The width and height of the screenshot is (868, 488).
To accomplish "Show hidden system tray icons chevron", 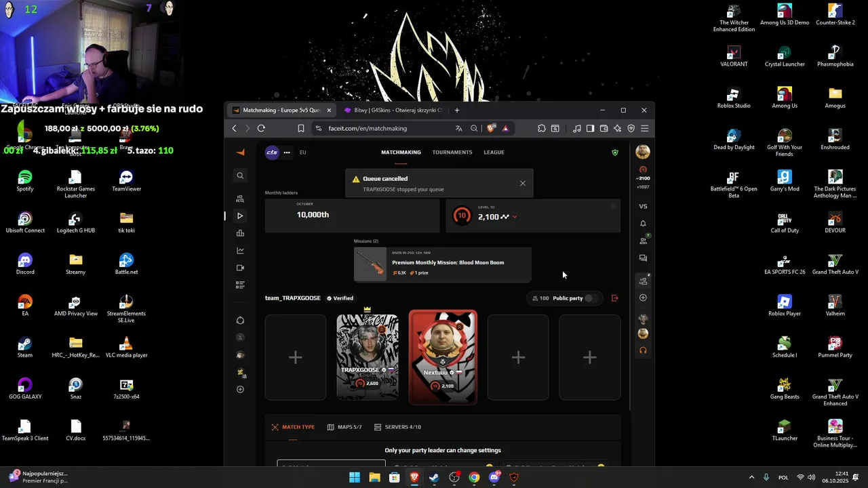I will pyautogui.click(x=751, y=477).
